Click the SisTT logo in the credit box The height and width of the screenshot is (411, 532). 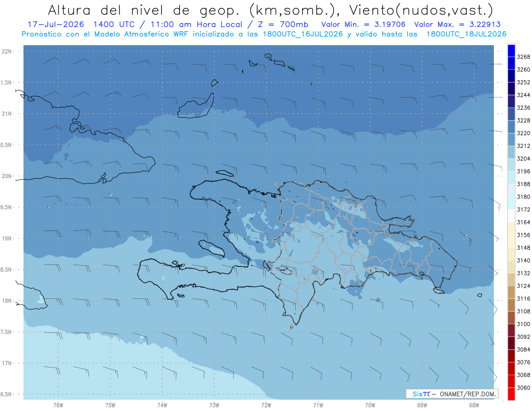[x=421, y=394]
